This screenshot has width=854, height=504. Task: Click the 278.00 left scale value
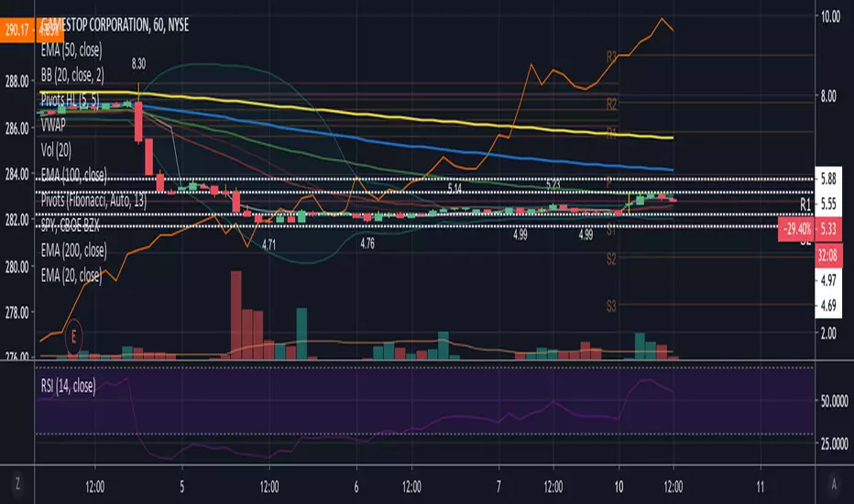click(x=16, y=312)
